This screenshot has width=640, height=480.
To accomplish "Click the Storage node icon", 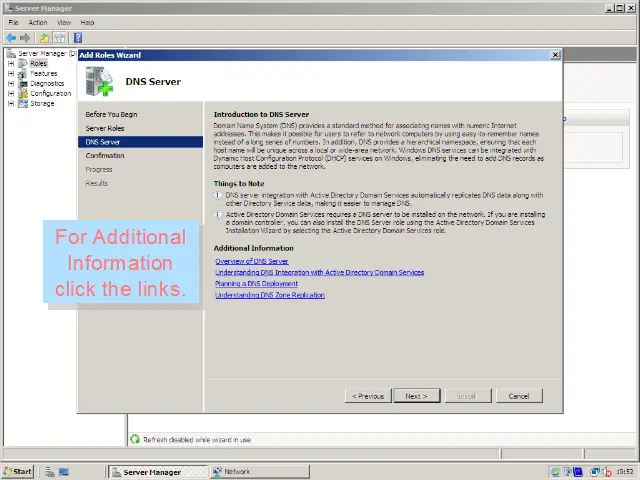I will tap(23, 103).
